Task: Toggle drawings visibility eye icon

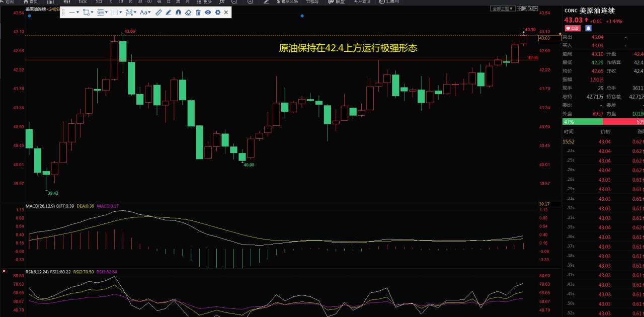Action: (208, 12)
